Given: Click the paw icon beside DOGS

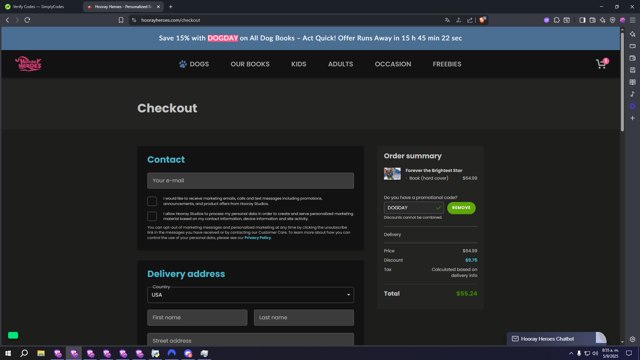Looking at the screenshot, I should point(182,64).
